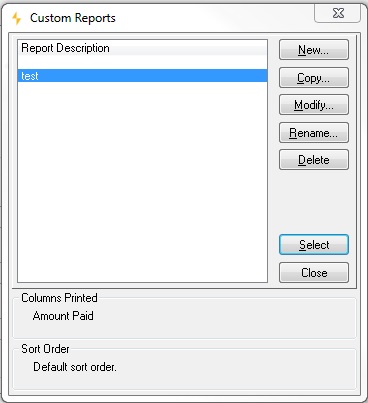Click empty area of the report list
368x403 pixels.
pyautogui.click(x=142, y=182)
